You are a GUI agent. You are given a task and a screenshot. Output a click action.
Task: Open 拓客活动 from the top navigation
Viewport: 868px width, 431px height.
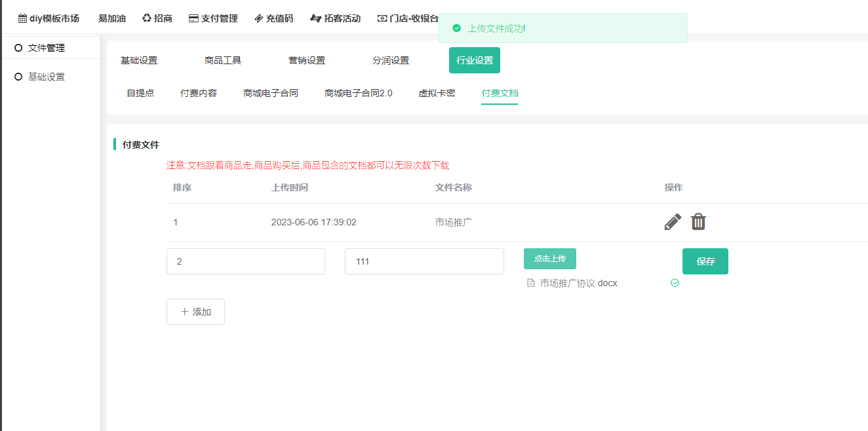pyautogui.click(x=336, y=18)
